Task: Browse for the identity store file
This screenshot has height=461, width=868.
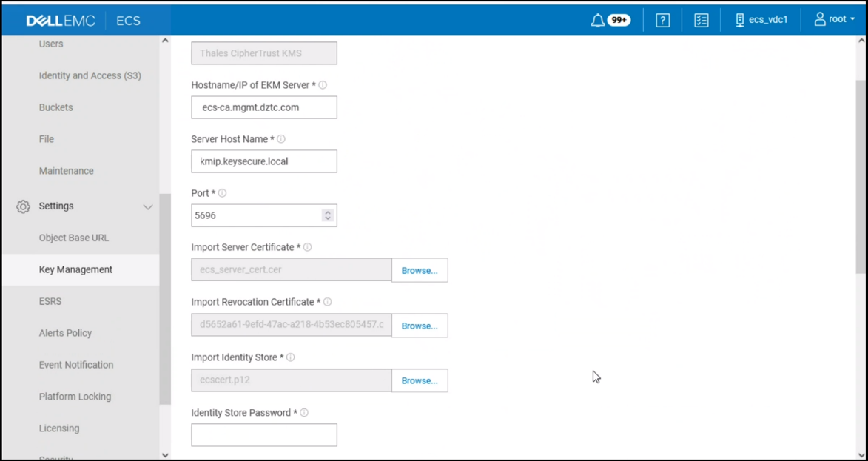Action: point(420,381)
